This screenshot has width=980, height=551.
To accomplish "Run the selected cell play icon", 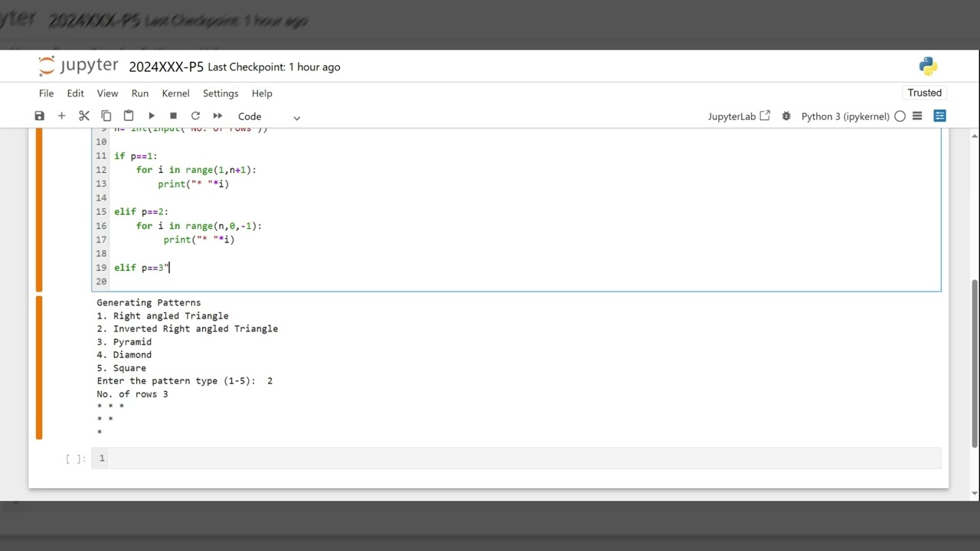I will 151,116.
